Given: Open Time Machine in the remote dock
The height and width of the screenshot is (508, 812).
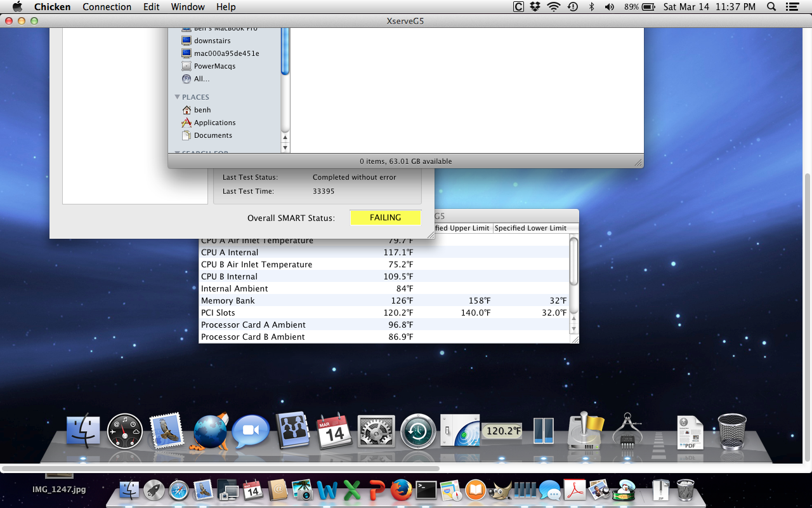Looking at the screenshot, I should (x=418, y=432).
